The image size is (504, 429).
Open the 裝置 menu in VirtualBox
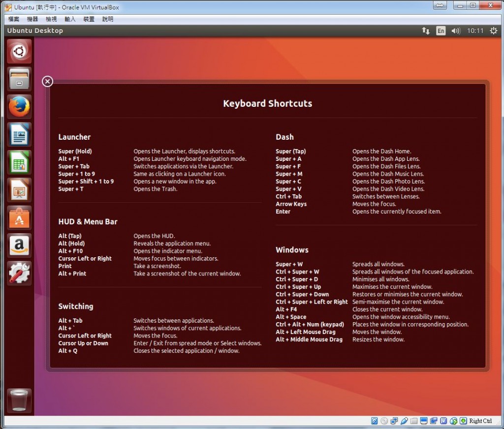click(89, 19)
